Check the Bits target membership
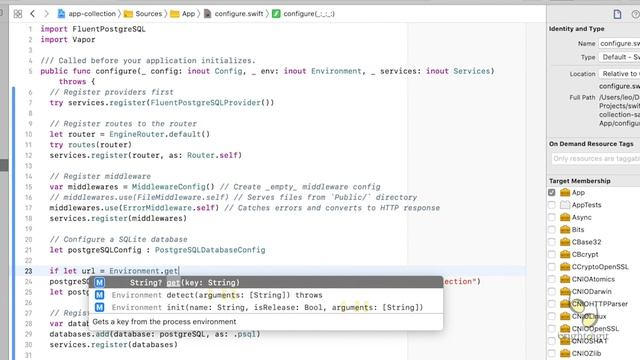Image resolution: width=640 pixels, height=360 pixels. coord(552,229)
